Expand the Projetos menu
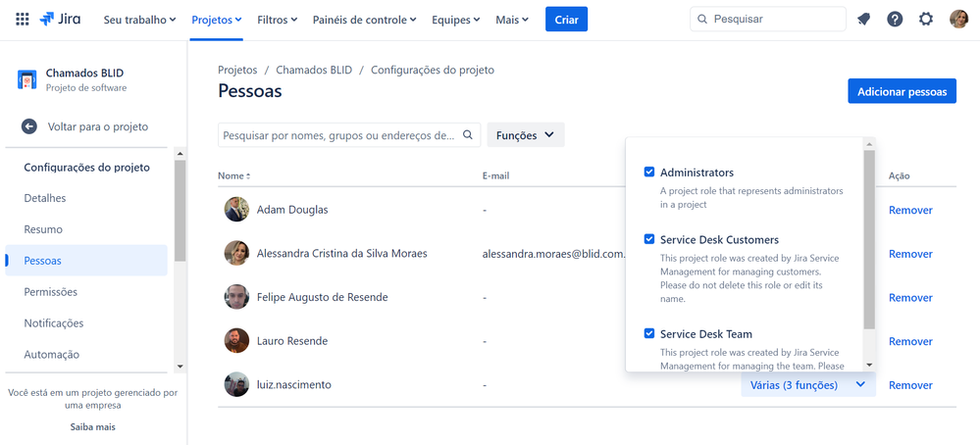The image size is (980, 445). (x=216, y=20)
